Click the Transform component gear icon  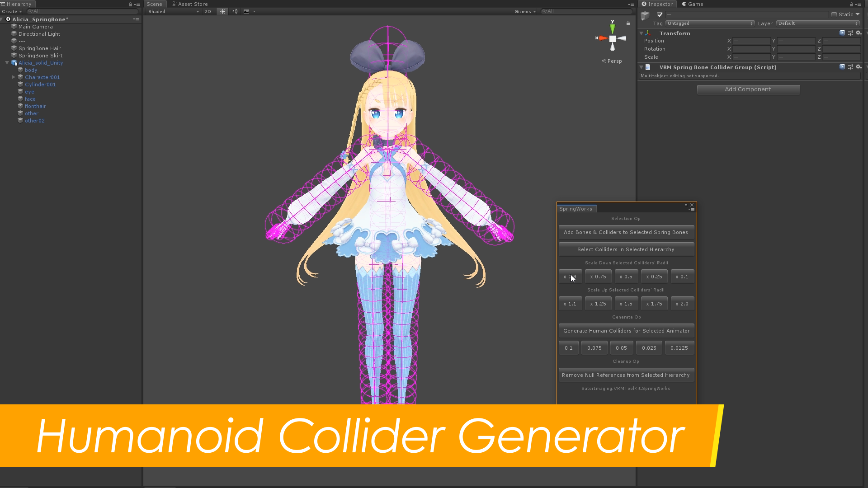coord(858,33)
